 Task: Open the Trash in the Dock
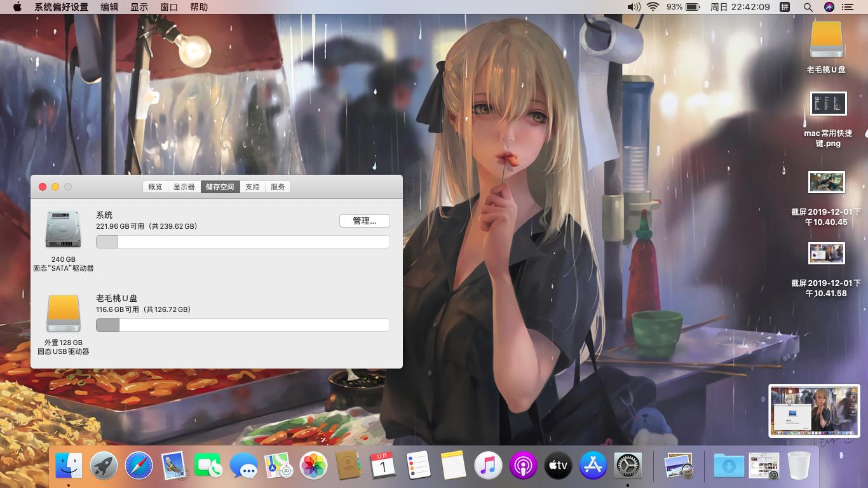pos(799,466)
